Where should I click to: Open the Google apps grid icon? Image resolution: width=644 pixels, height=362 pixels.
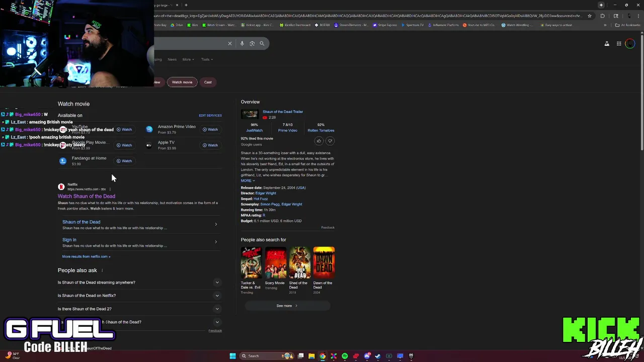(619, 44)
